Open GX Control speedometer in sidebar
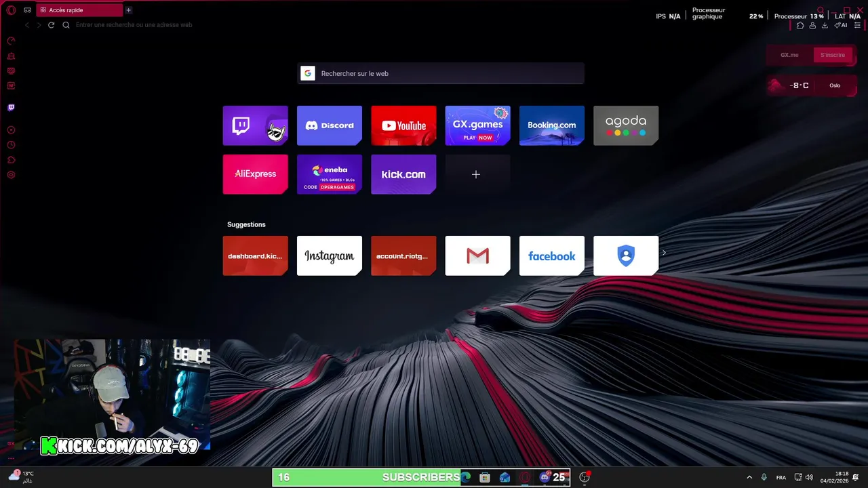This screenshot has height=488, width=868. pyautogui.click(x=11, y=41)
